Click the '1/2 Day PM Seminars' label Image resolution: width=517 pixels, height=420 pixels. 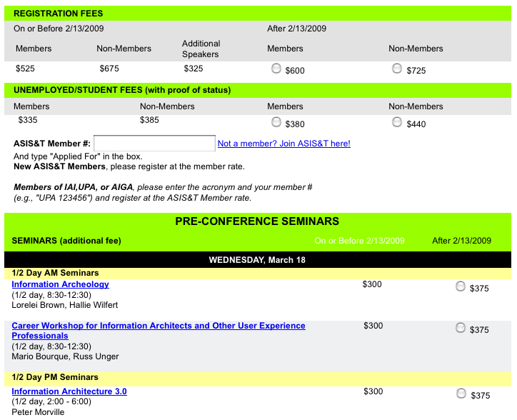56,377
